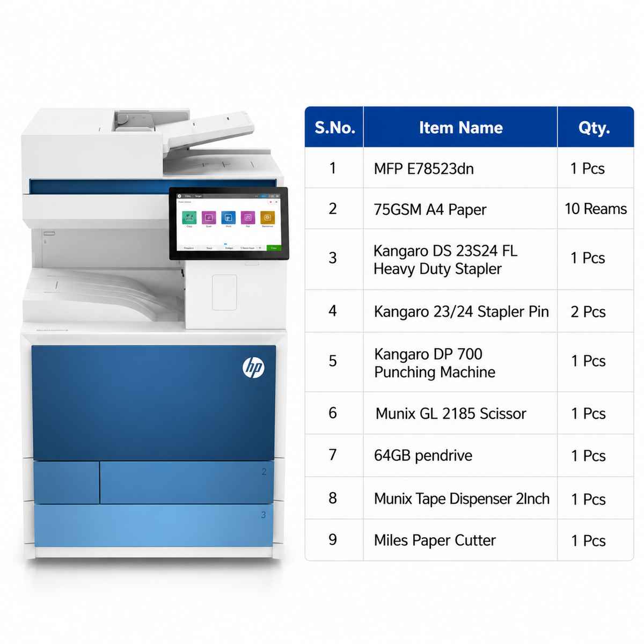Tap the Fax tile on printer screen

(248, 217)
